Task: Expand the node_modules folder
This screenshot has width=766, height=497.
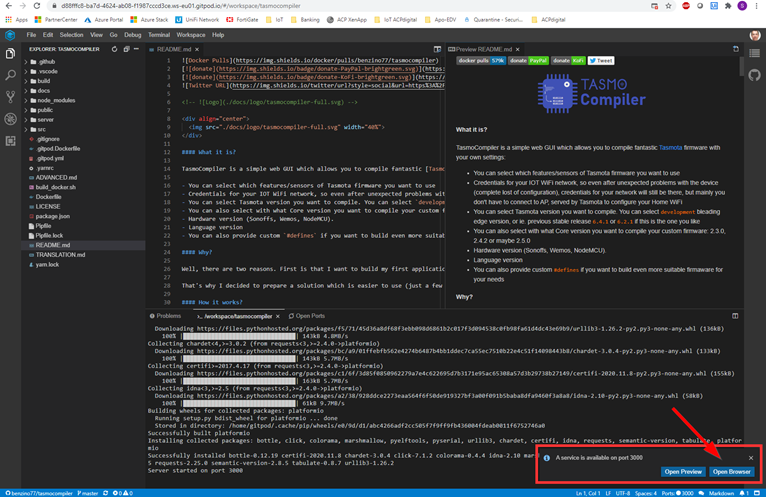Action: pyautogui.click(x=52, y=101)
